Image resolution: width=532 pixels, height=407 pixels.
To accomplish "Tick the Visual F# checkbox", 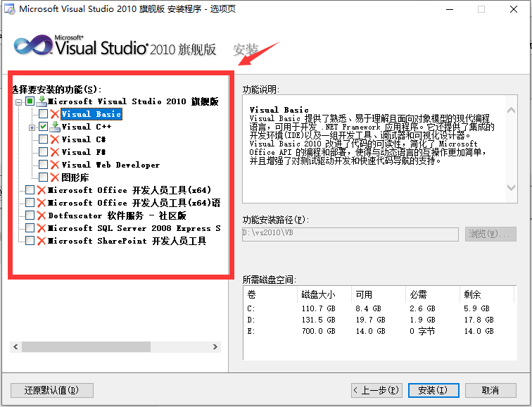I will coord(43,151).
